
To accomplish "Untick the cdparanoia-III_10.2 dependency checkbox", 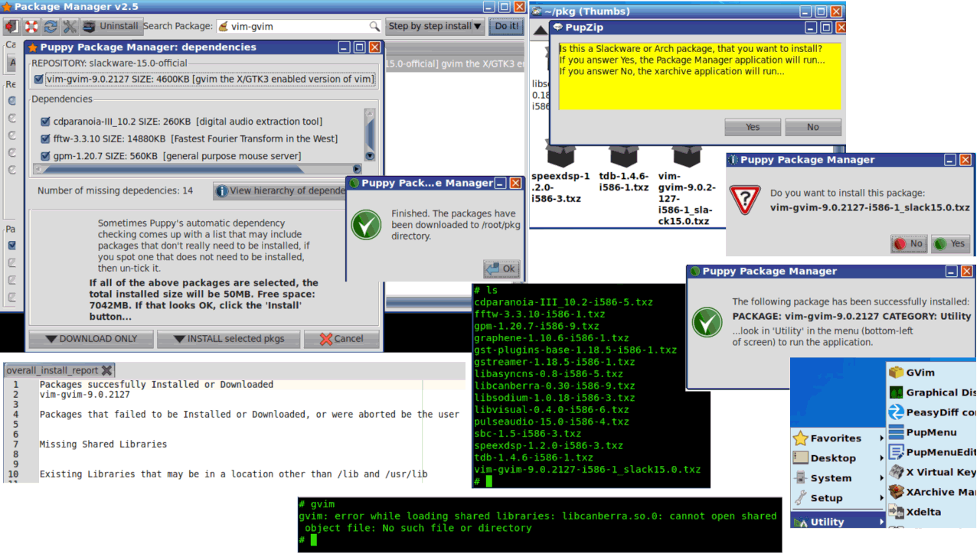I will click(46, 122).
